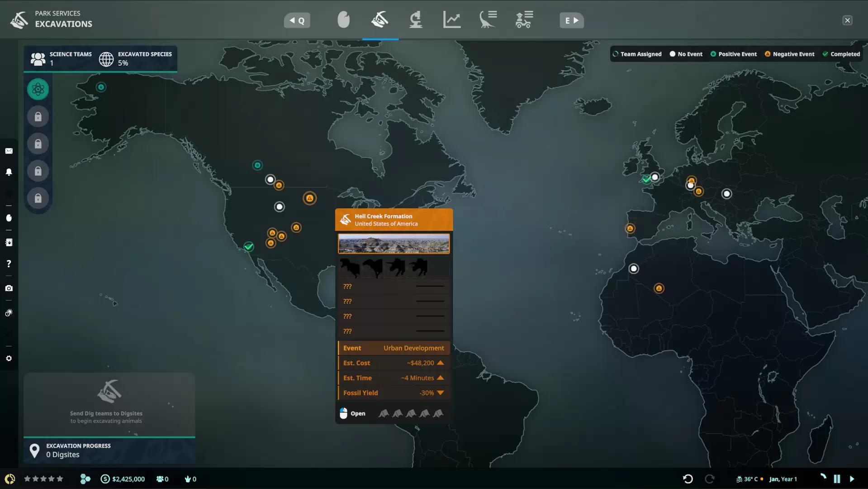The image size is (868, 489).
Task: Select the white no-event marker in North Africa
Action: (x=634, y=269)
